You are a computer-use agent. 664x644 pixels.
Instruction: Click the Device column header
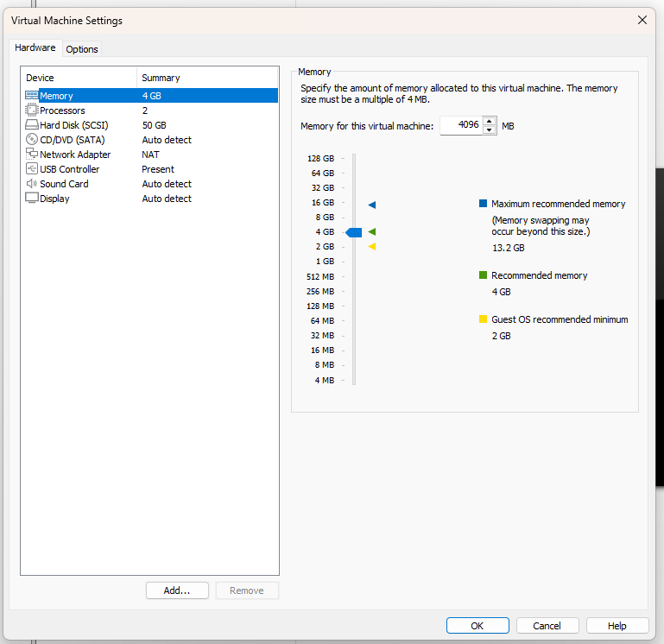coord(79,78)
